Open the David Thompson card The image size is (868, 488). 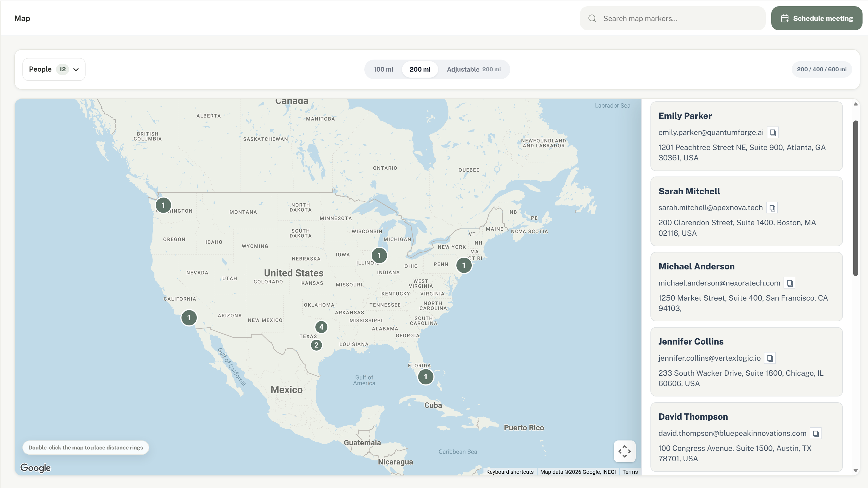(746, 437)
